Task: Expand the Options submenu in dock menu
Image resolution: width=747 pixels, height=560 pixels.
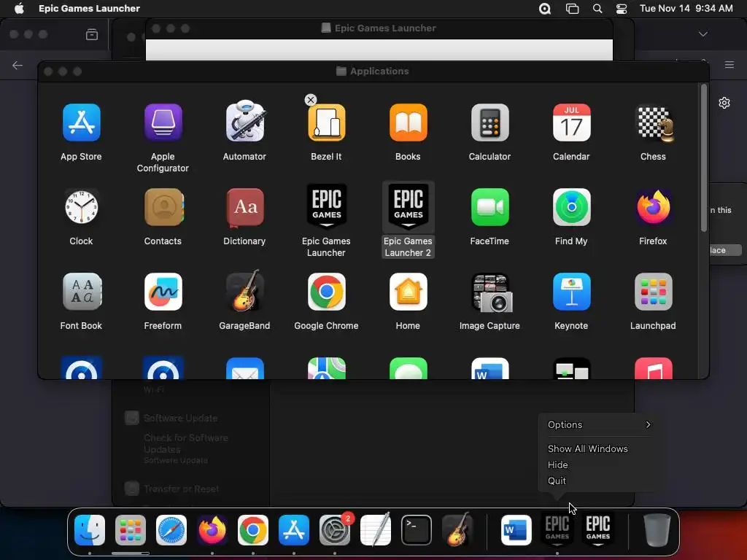Action: click(599, 425)
